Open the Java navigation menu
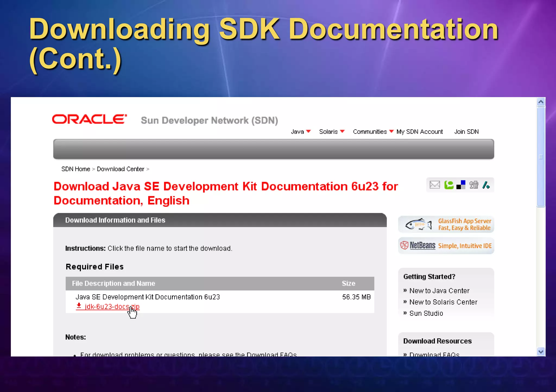Viewport: 556px width, 392px height. 297,132
